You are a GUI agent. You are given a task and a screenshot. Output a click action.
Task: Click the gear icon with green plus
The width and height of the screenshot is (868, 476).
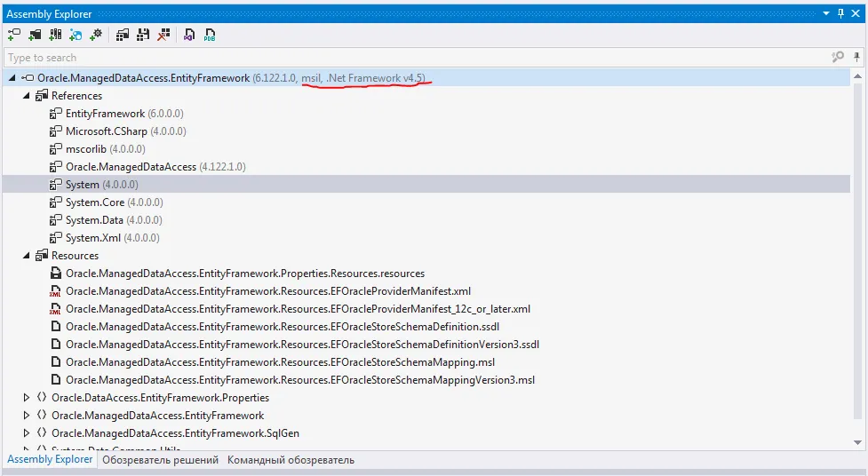[96, 35]
